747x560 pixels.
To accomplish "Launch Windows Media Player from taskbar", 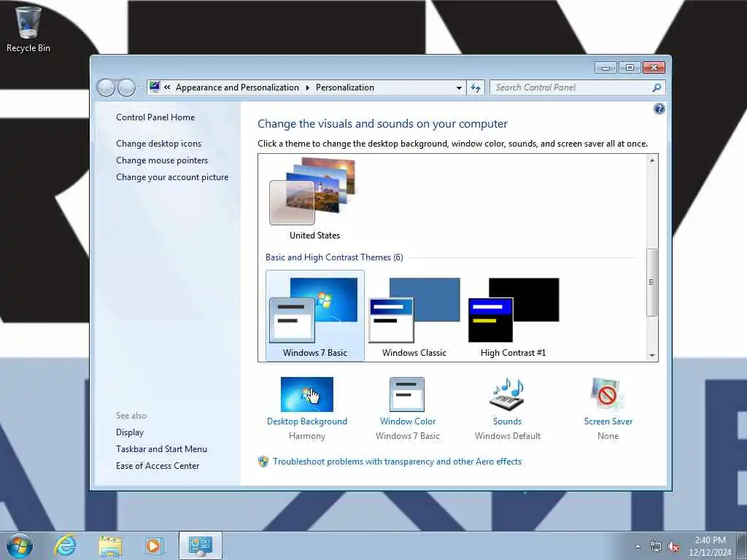I will click(x=155, y=545).
